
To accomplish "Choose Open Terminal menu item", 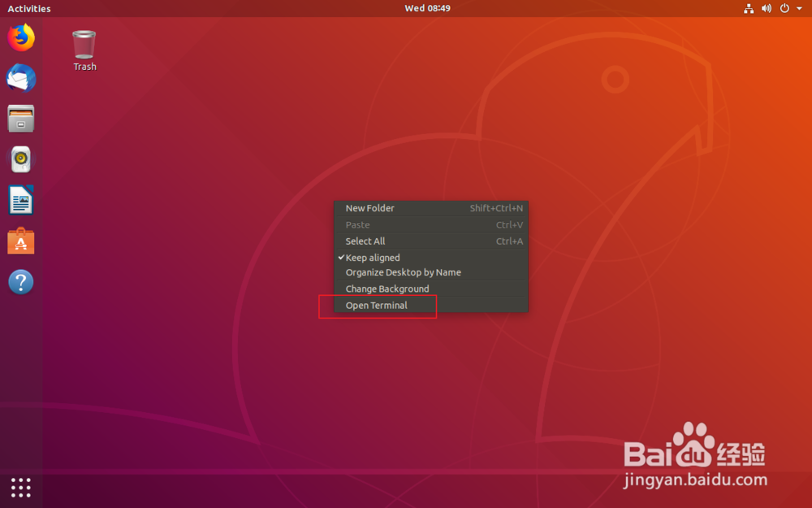I will pyautogui.click(x=431, y=306).
